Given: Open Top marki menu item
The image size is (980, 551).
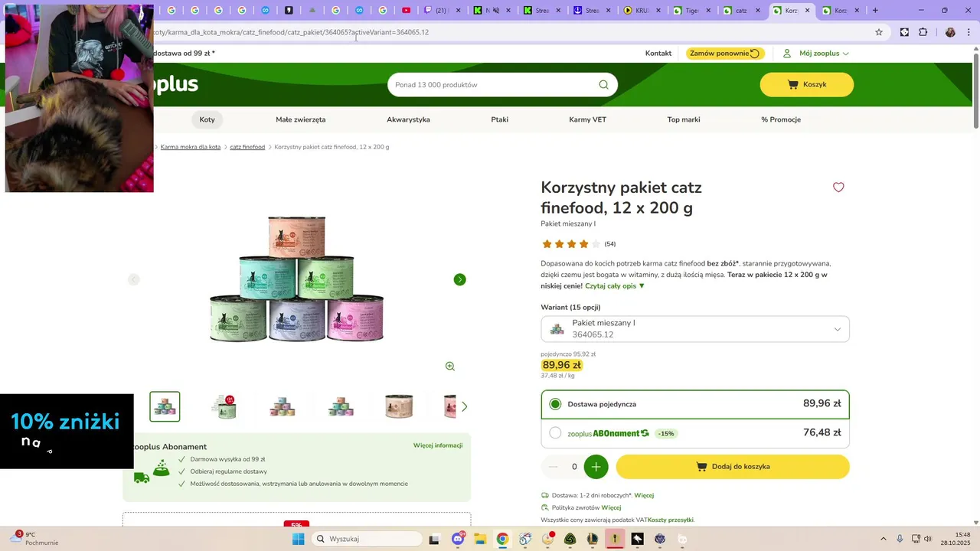Looking at the screenshot, I should pos(684,119).
